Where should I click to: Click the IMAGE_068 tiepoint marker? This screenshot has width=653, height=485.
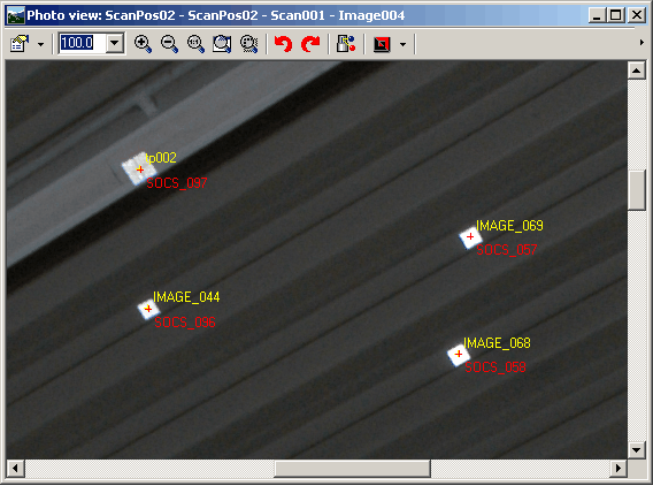point(459,354)
